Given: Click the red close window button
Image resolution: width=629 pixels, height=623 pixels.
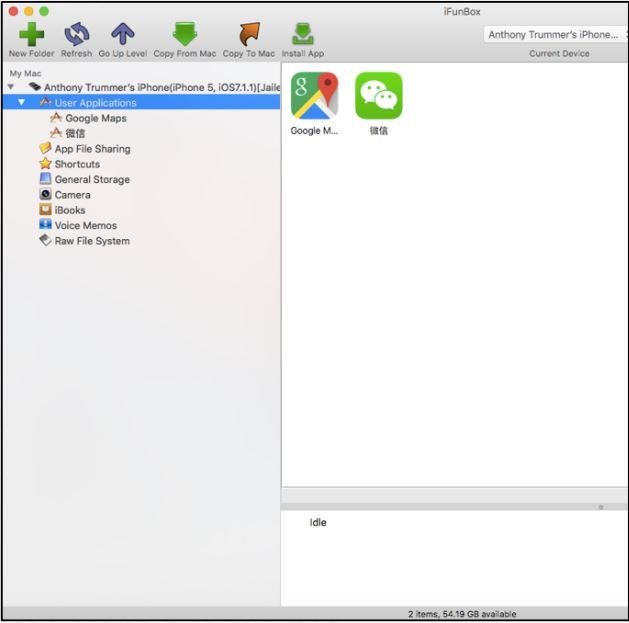Looking at the screenshot, I should (x=13, y=11).
